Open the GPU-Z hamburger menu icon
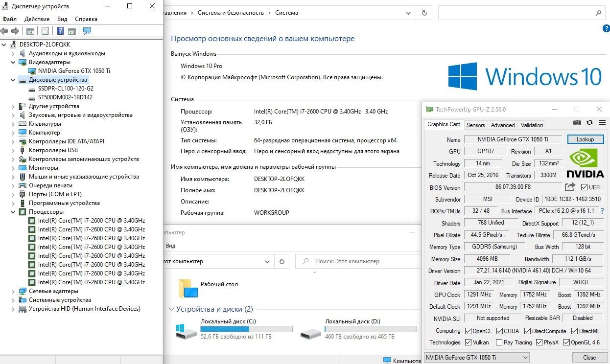The width and height of the screenshot is (610, 364). coord(602,122)
